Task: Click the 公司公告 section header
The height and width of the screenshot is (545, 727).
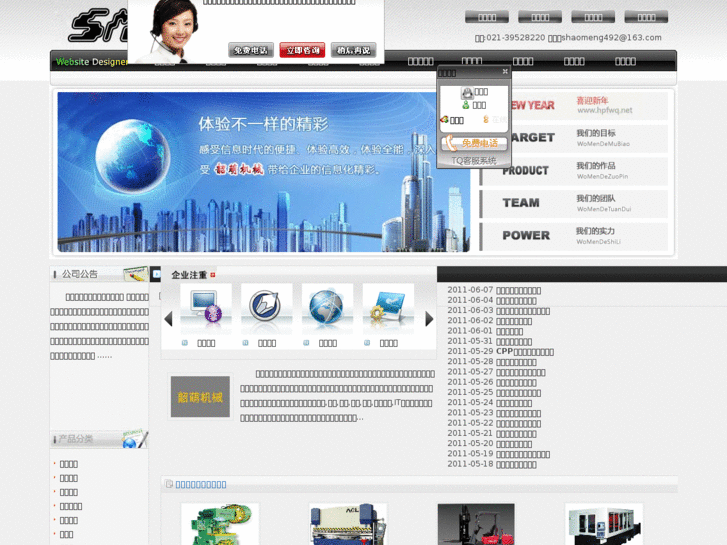Action: [80, 274]
